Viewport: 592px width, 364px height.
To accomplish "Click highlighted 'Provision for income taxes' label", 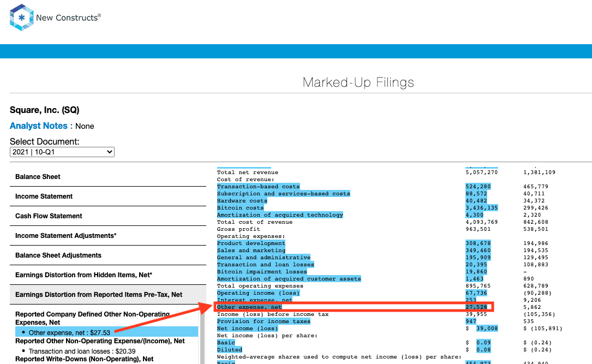I will pyautogui.click(x=264, y=321).
